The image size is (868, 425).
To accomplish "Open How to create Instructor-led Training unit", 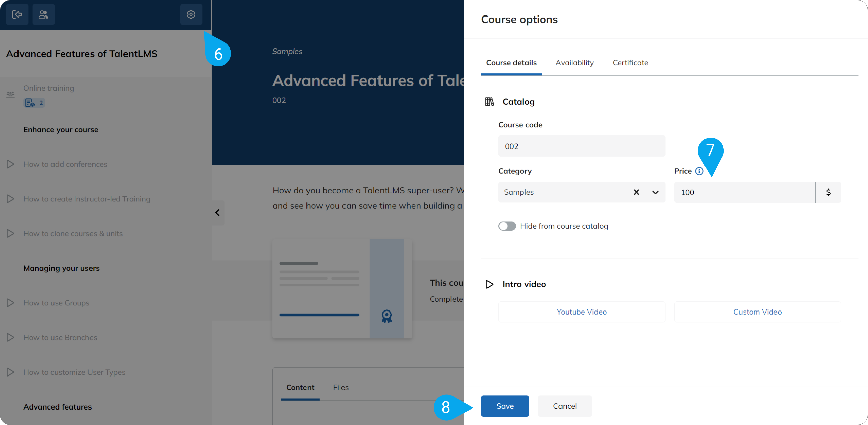I will [86, 199].
